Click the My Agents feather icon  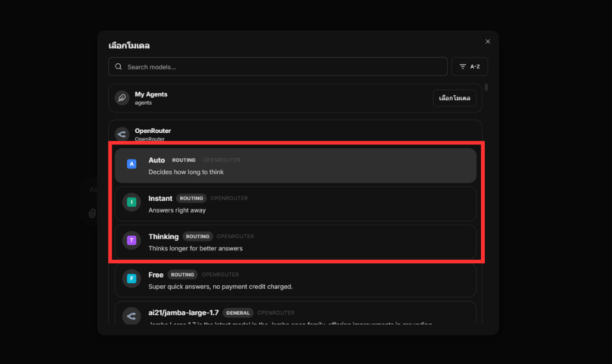click(122, 98)
